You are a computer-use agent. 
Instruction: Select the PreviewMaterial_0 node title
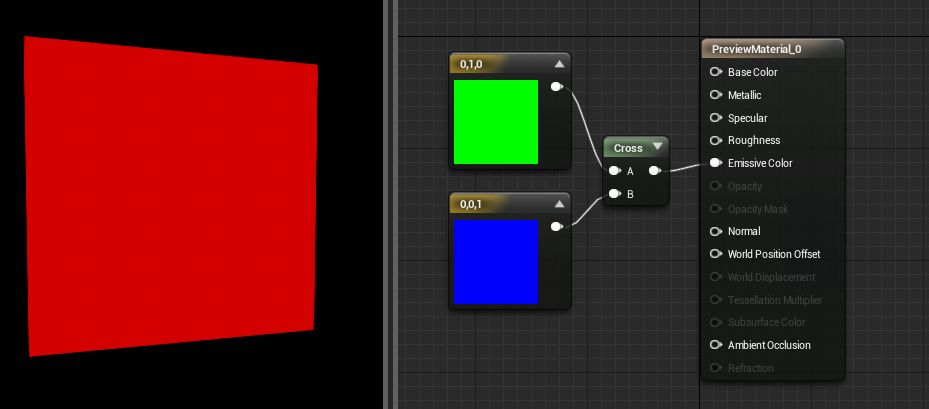(x=757, y=49)
